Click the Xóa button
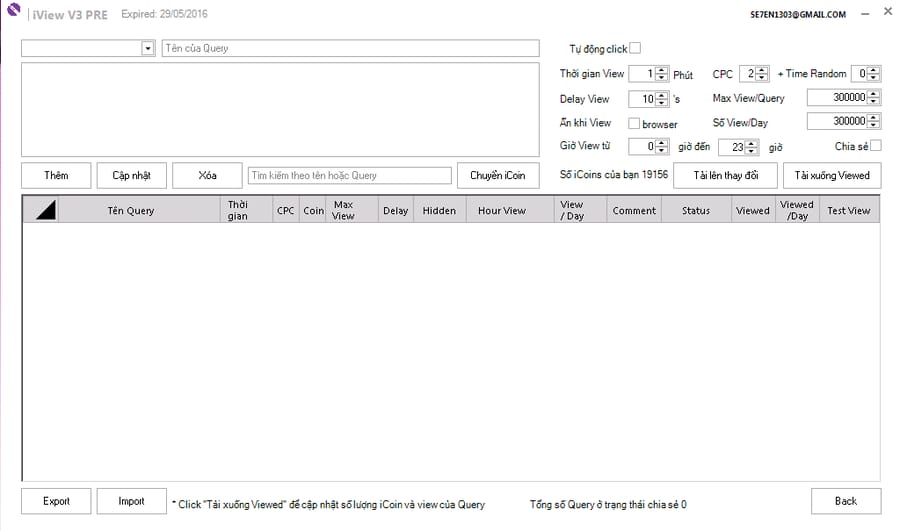Screen dimensions: 900x531 (x=207, y=176)
